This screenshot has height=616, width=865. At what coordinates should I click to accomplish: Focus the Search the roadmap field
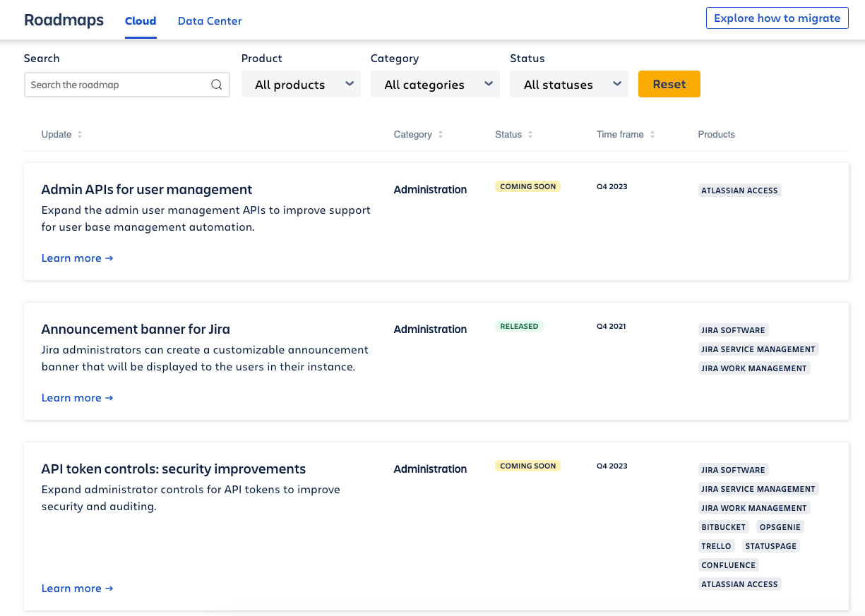[127, 85]
